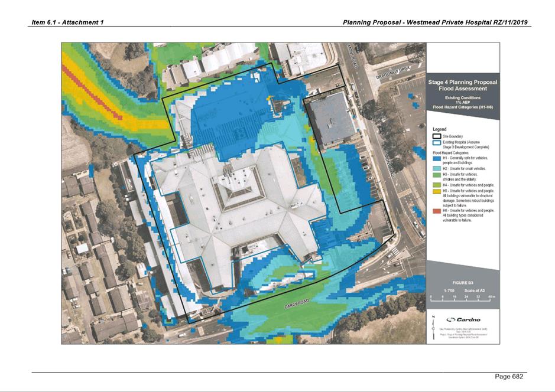Screen dimensions: 555x392
Task: Click the H3 green legend swatch
Action: point(437,175)
